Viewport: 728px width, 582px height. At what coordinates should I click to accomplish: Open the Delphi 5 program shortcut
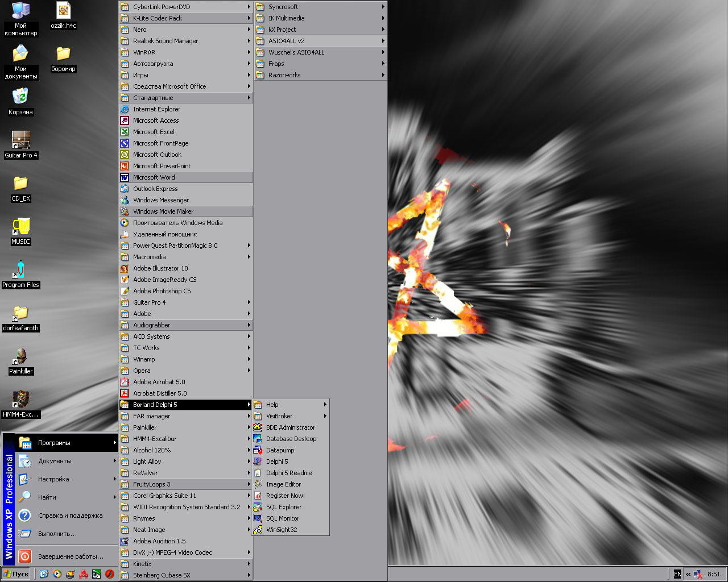pos(291,462)
